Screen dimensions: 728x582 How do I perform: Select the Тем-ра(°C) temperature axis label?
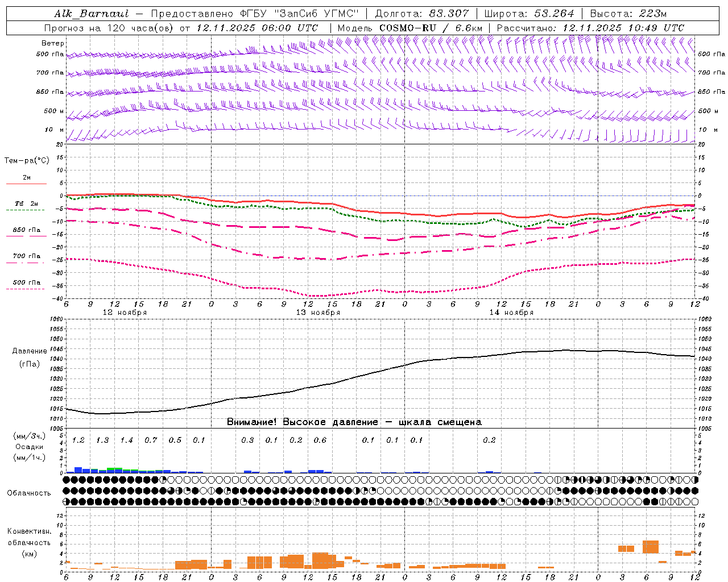[x=27, y=161]
